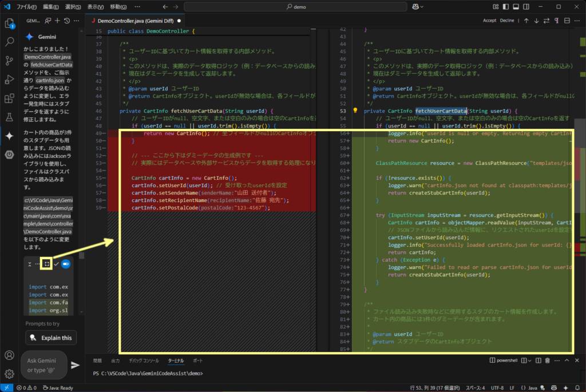Open the 選択(S) menu
Image resolution: width=586 pixels, height=392 pixels.
pos(73,7)
